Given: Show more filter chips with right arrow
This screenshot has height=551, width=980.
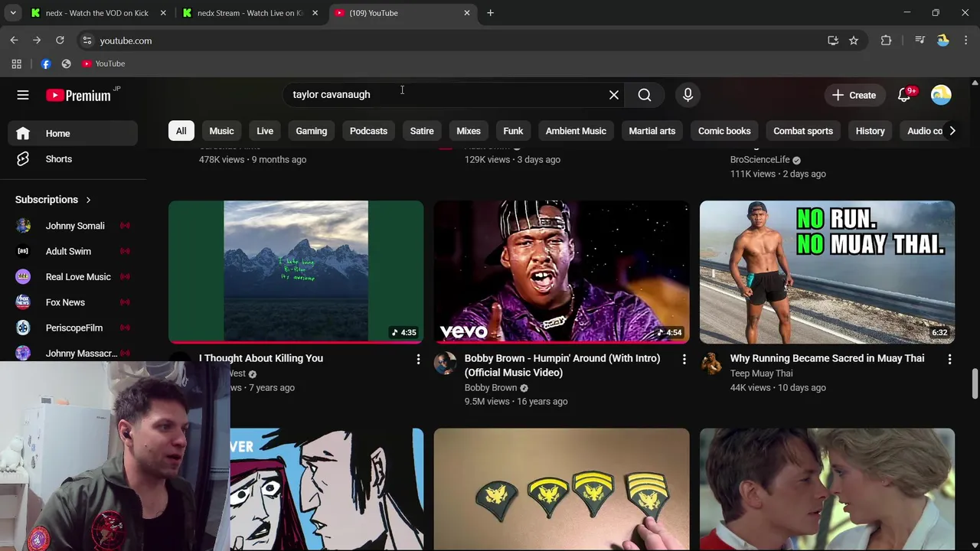Looking at the screenshot, I should pyautogui.click(x=952, y=131).
